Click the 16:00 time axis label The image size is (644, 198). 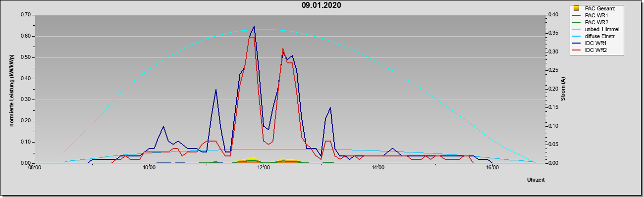pyautogui.click(x=492, y=168)
